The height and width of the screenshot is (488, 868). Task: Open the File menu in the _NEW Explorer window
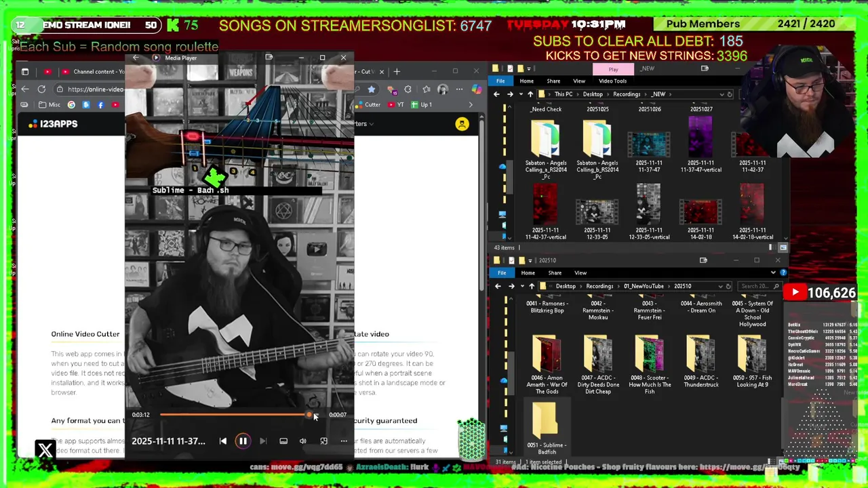(500, 81)
